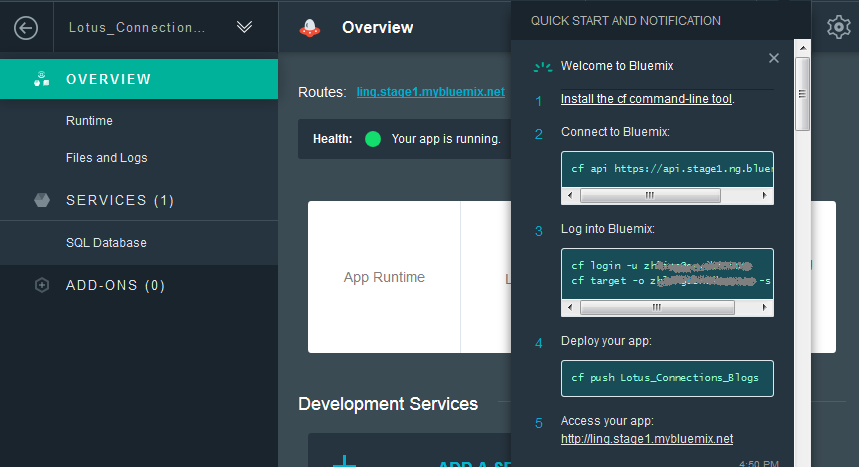The width and height of the screenshot is (859, 467).
Task: Open the ling.stage1.mybluemix.net route link
Action: (x=431, y=92)
